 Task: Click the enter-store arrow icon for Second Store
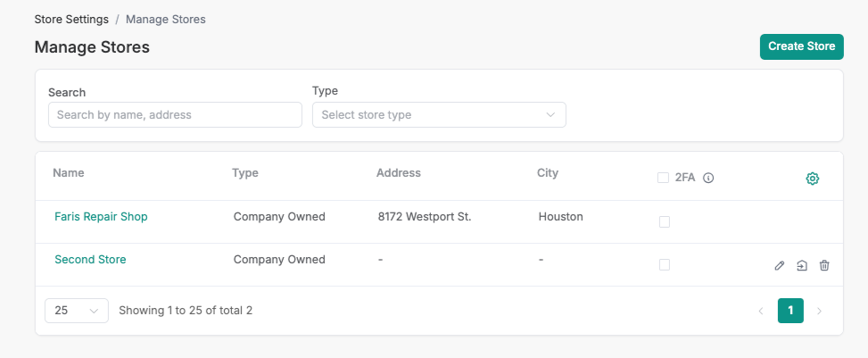pos(802,265)
